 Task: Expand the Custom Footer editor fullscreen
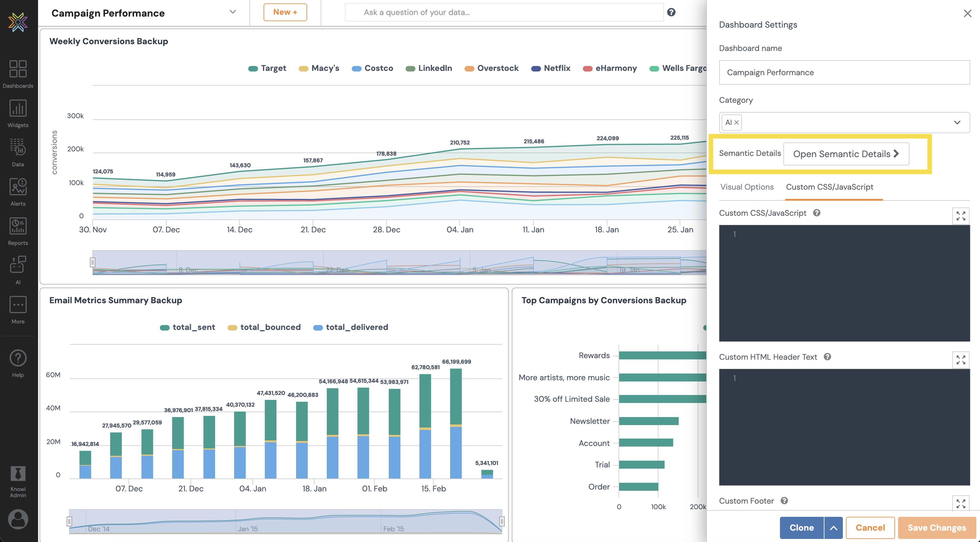pos(961,503)
